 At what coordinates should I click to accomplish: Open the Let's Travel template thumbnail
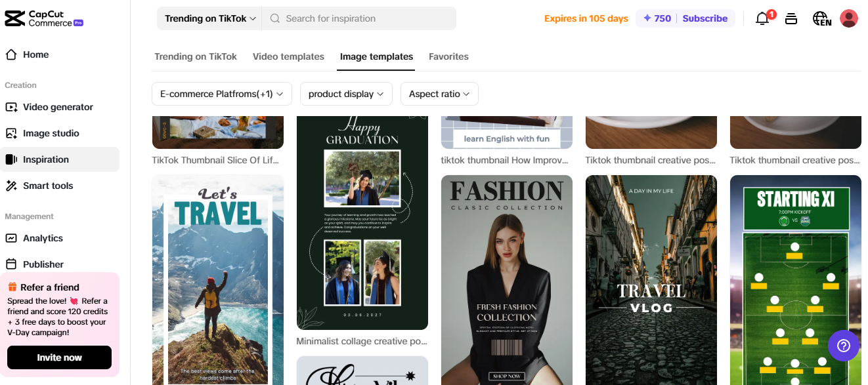[x=218, y=280]
